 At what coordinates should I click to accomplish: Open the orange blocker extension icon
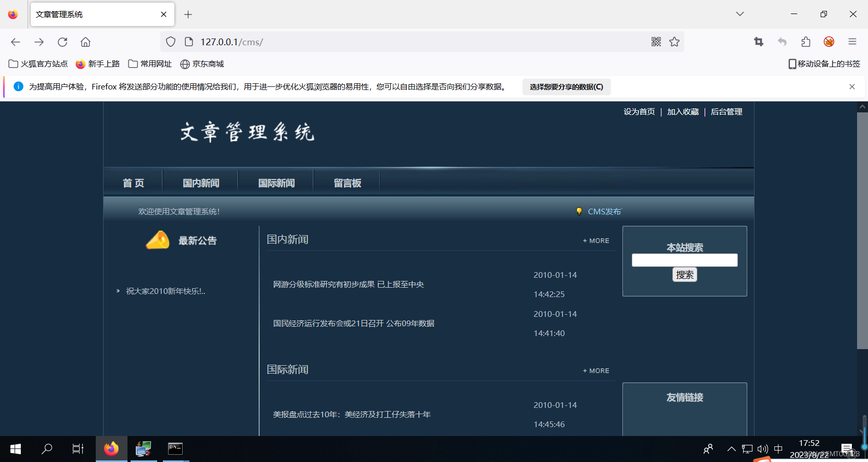click(x=829, y=42)
